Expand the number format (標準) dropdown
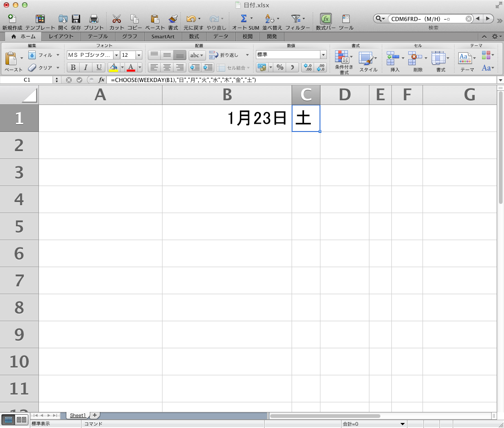The height and width of the screenshot is (428, 504). tap(323, 55)
